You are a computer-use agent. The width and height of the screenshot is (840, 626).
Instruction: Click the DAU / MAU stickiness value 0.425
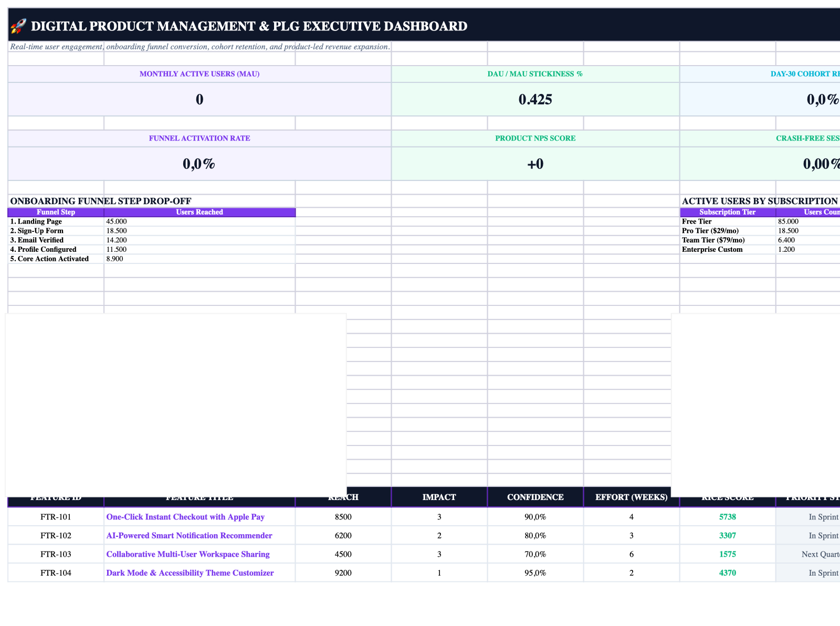535,99
